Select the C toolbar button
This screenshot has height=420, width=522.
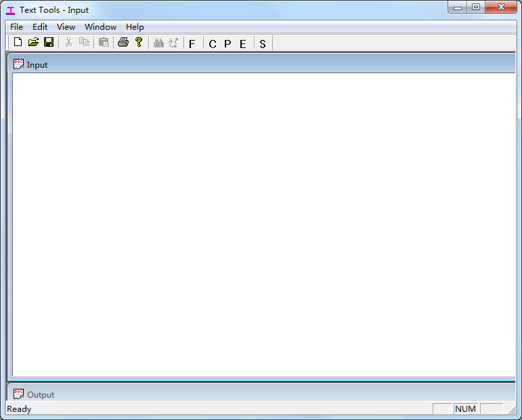pos(213,43)
